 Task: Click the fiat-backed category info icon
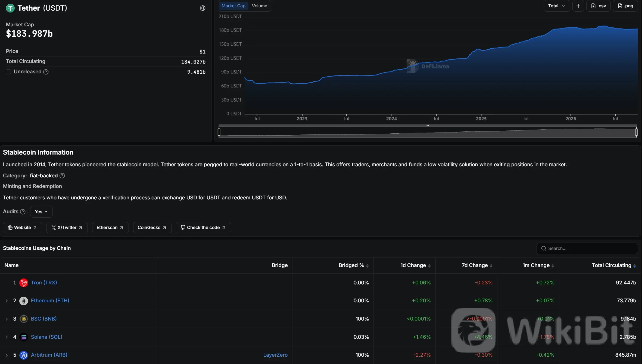click(x=62, y=176)
